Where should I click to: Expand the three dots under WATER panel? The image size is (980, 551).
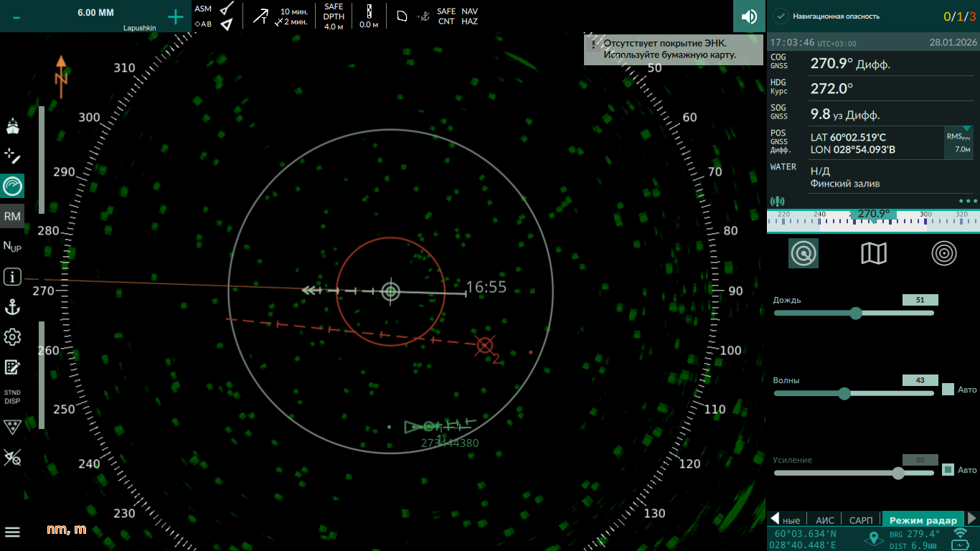tap(967, 202)
